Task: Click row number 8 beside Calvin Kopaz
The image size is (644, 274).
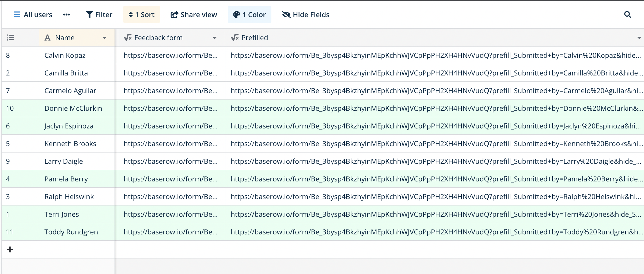Action: 8,55
